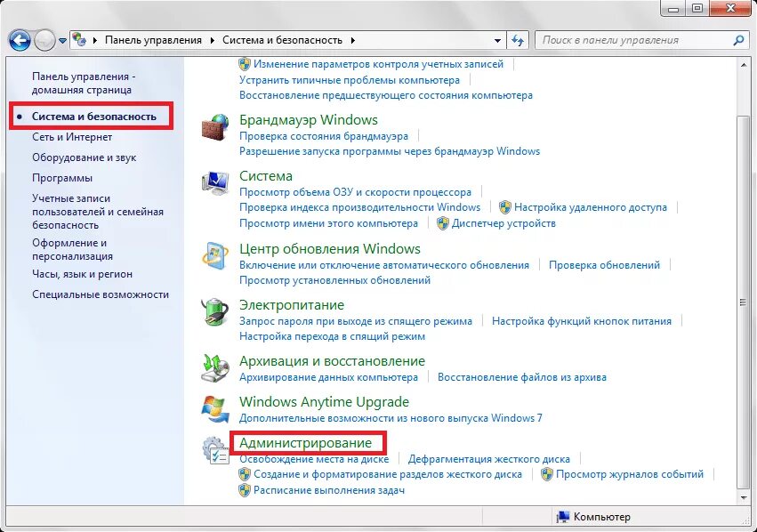This screenshot has height=532, width=757.
Task: Open the address bar history dropdown
Action: pyautogui.click(x=497, y=41)
